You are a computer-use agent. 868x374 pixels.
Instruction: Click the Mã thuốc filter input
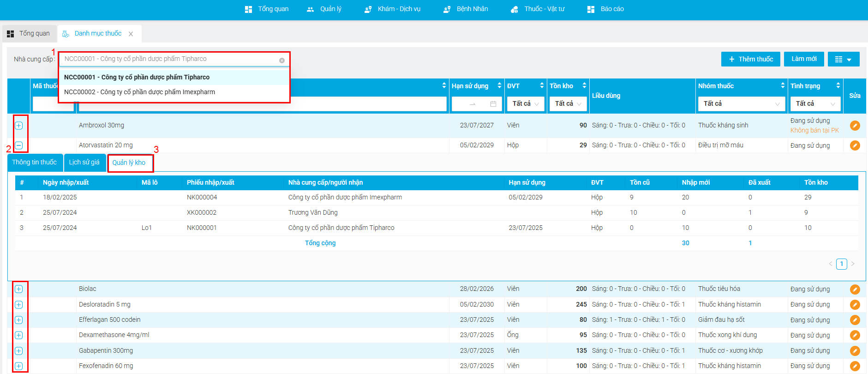[x=53, y=104]
